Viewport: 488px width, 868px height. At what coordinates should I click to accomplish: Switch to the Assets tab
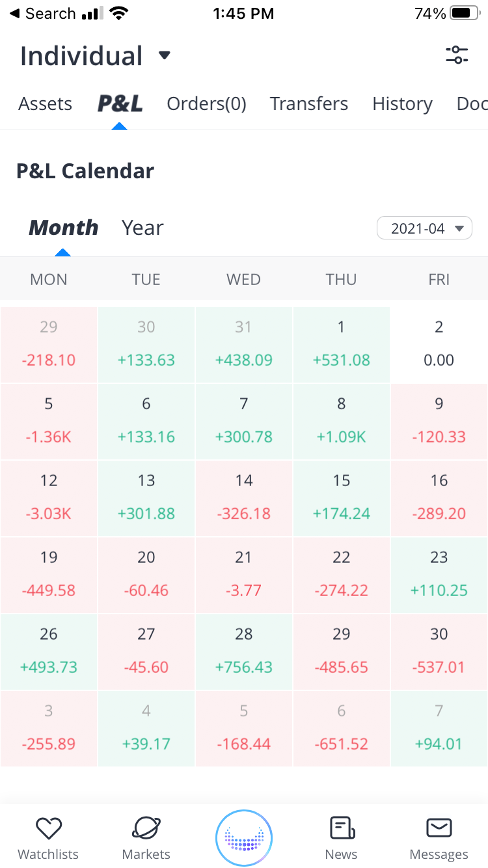[x=45, y=104]
